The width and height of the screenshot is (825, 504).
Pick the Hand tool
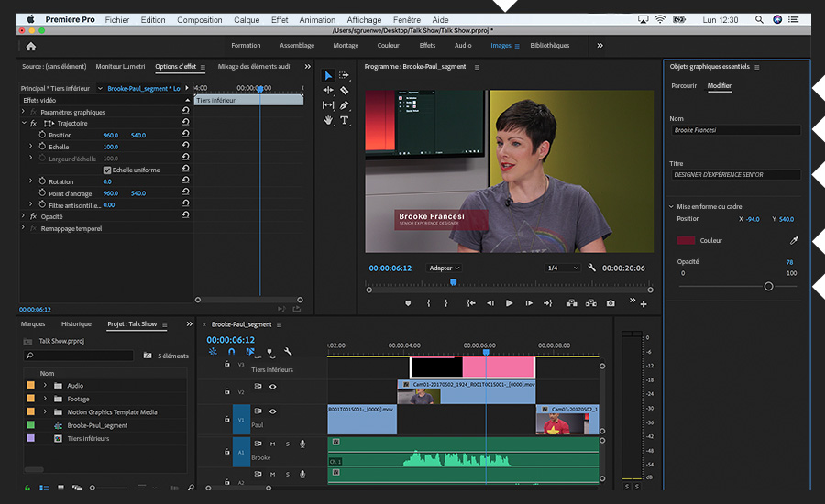pyautogui.click(x=328, y=120)
